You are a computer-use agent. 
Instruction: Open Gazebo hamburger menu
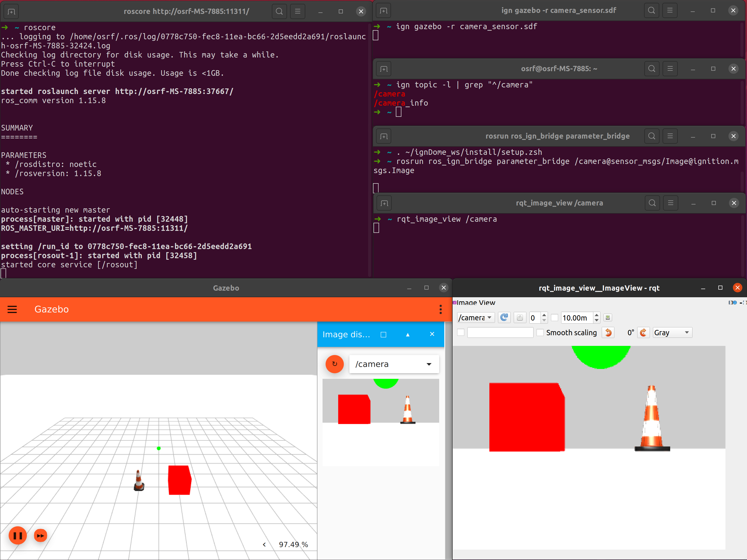12,309
